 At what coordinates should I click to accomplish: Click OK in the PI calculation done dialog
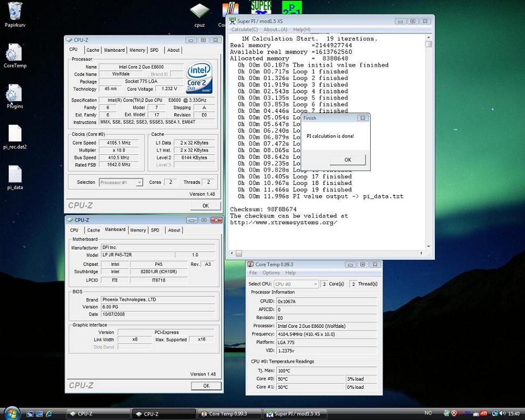[x=348, y=160]
